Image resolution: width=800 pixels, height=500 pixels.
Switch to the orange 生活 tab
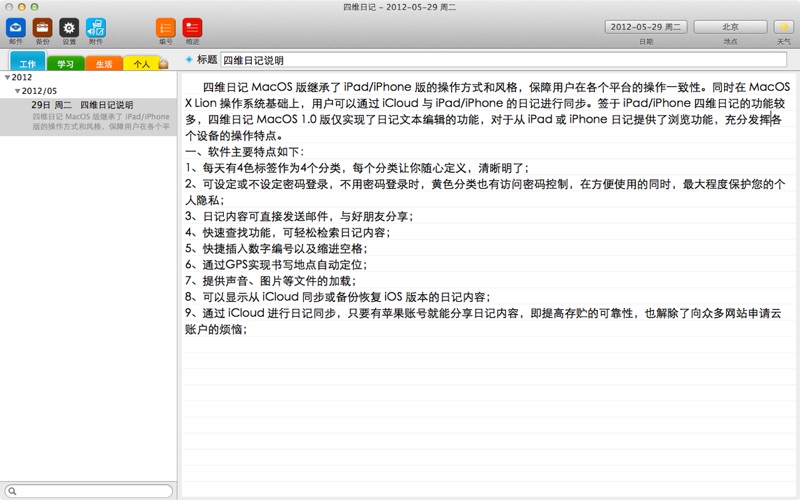104,63
